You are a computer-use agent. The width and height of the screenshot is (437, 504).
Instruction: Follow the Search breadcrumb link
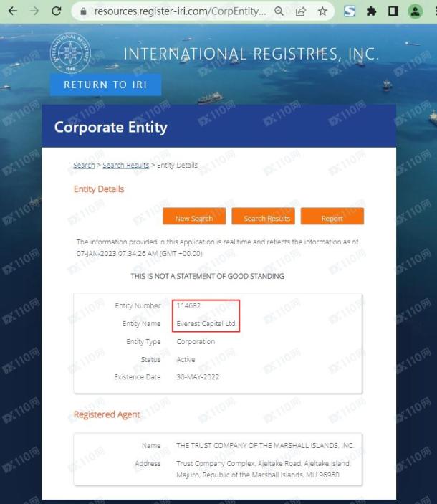[84, 165]
